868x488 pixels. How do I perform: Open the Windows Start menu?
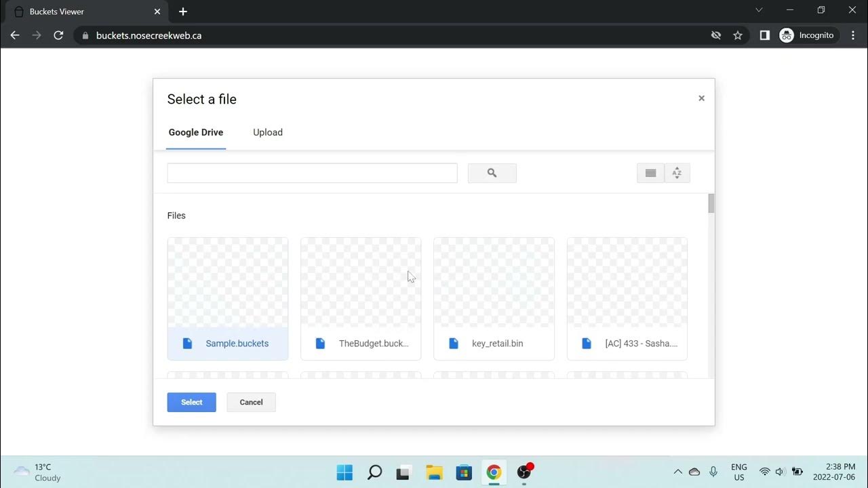click(344, 472)
